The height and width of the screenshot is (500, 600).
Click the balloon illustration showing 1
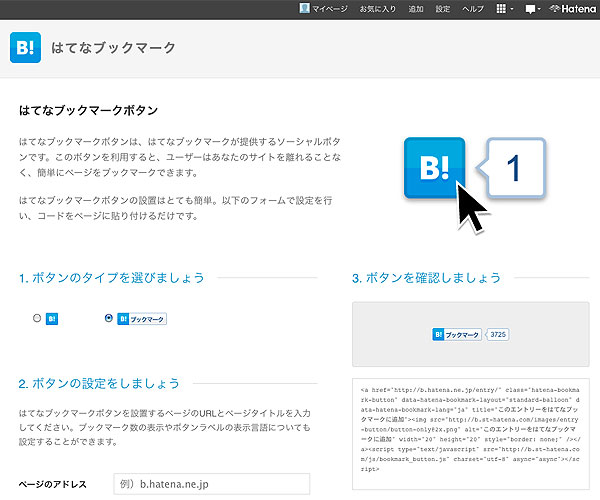click(511, 168)
